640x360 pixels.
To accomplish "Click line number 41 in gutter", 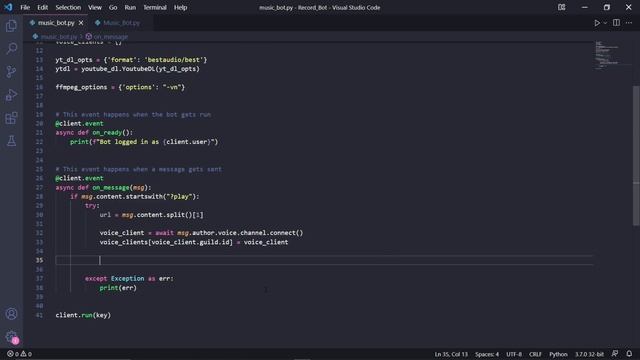I will coord(39,315).
